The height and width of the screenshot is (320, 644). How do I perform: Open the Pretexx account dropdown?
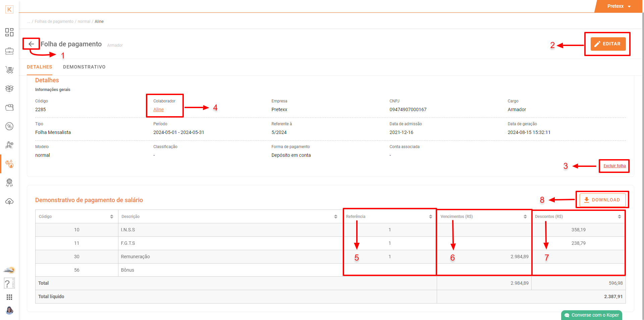point(619,6)
